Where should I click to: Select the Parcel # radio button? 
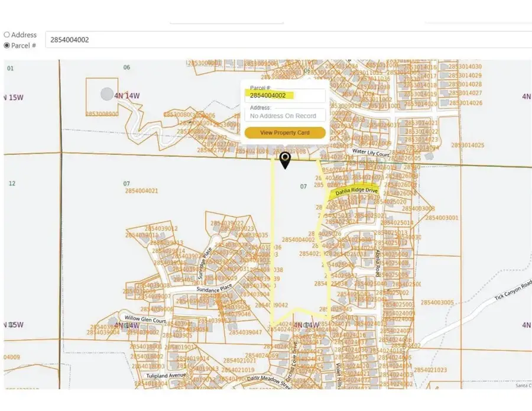click(7, 46)
